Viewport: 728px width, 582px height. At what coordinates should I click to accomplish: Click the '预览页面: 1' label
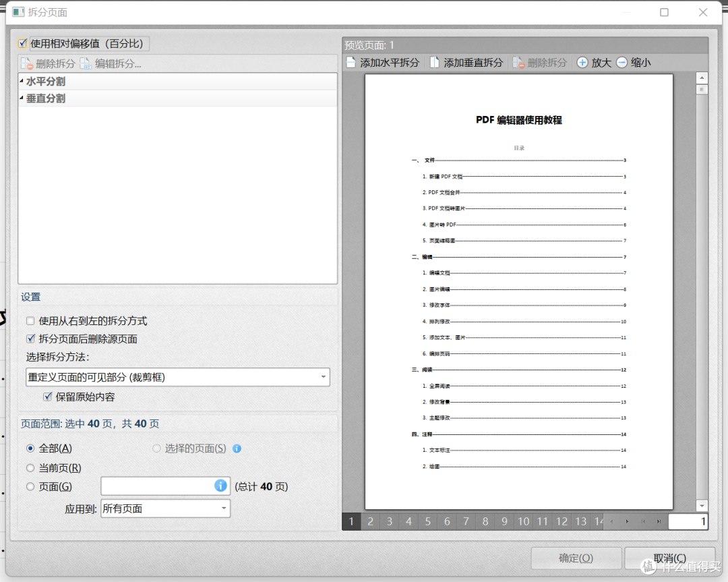(x=369, y=45)
